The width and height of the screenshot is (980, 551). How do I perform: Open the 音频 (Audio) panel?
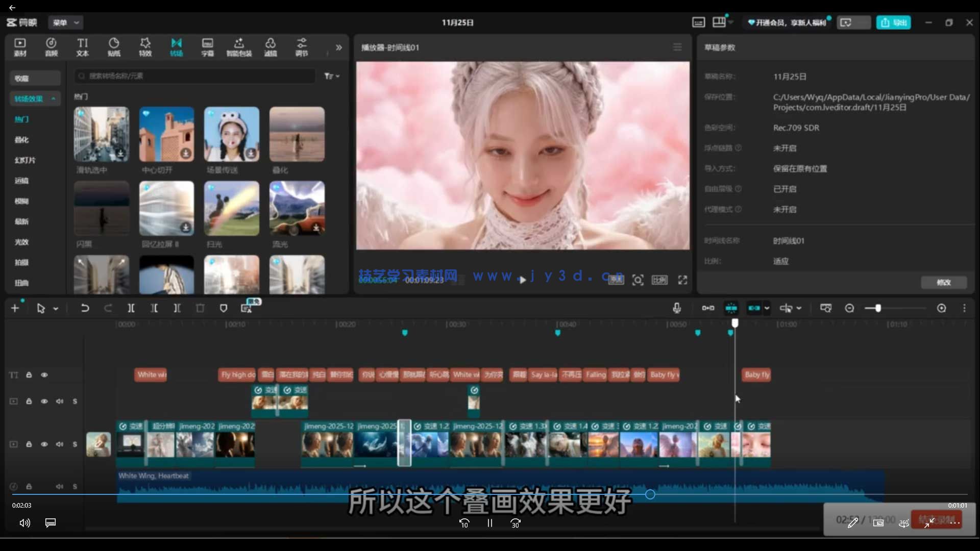click(51, 47)
